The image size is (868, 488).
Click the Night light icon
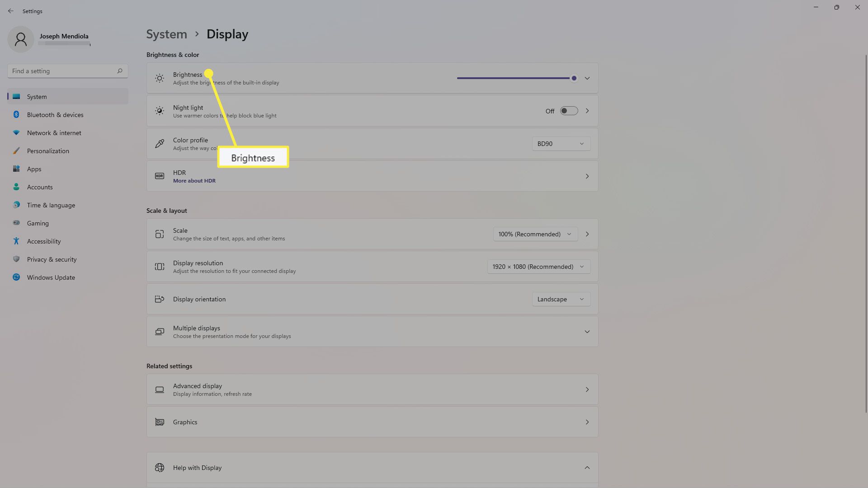pos(160,111)
